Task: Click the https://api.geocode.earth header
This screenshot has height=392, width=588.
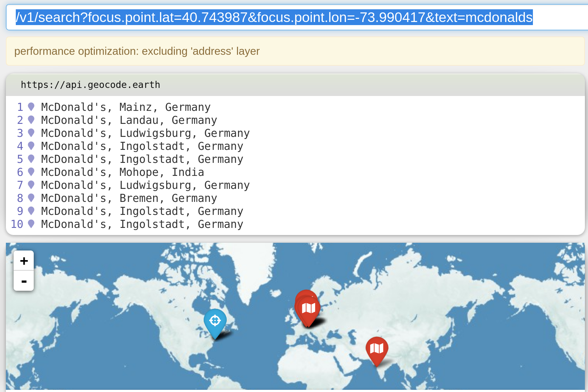Action: click(x=90, y=85)
